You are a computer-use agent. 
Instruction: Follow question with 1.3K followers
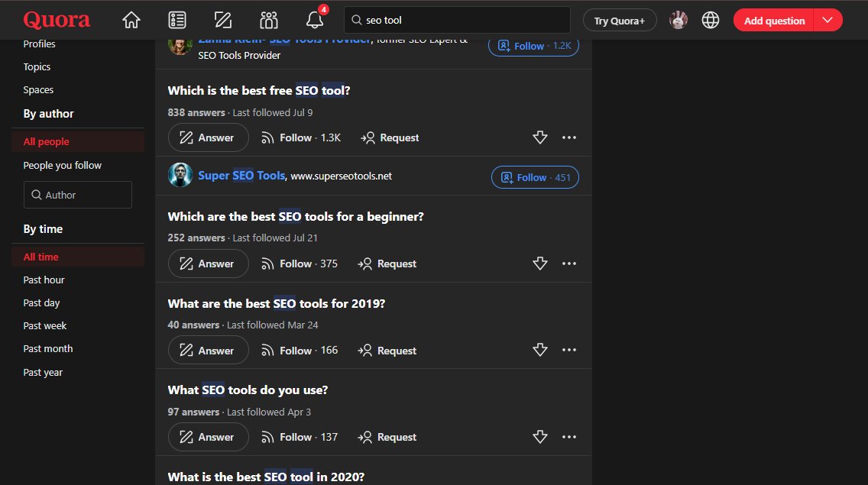[301, 137]
